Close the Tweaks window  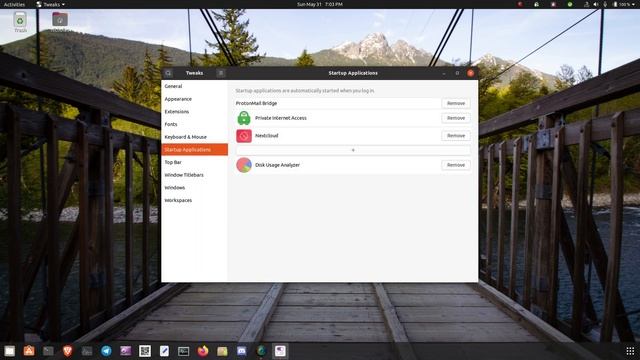[471, 73]
